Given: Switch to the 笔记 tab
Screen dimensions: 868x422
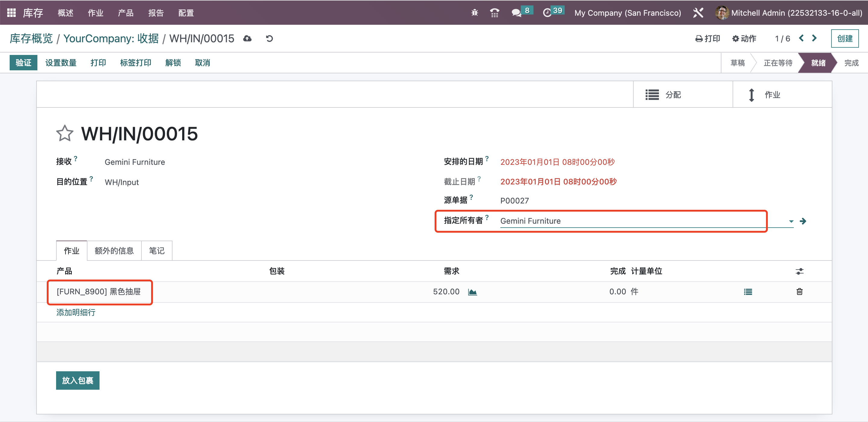Looking at the screenshot, I should coord(157,251).
